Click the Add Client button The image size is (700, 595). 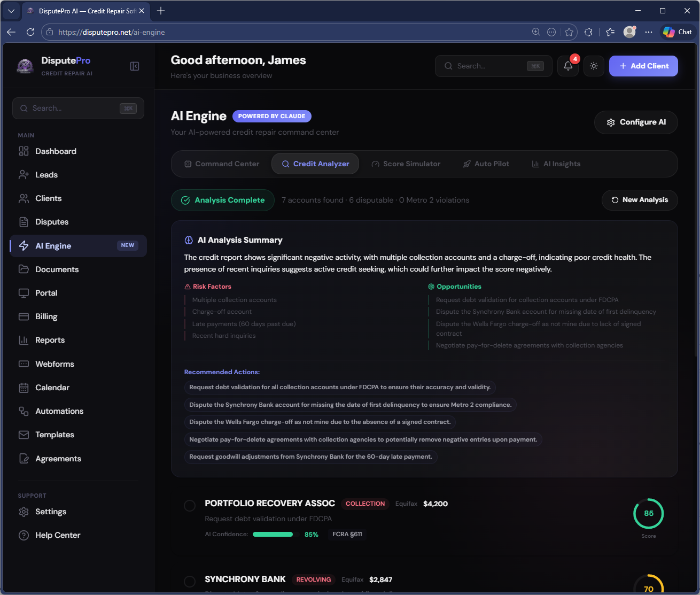tap(643, 66)
